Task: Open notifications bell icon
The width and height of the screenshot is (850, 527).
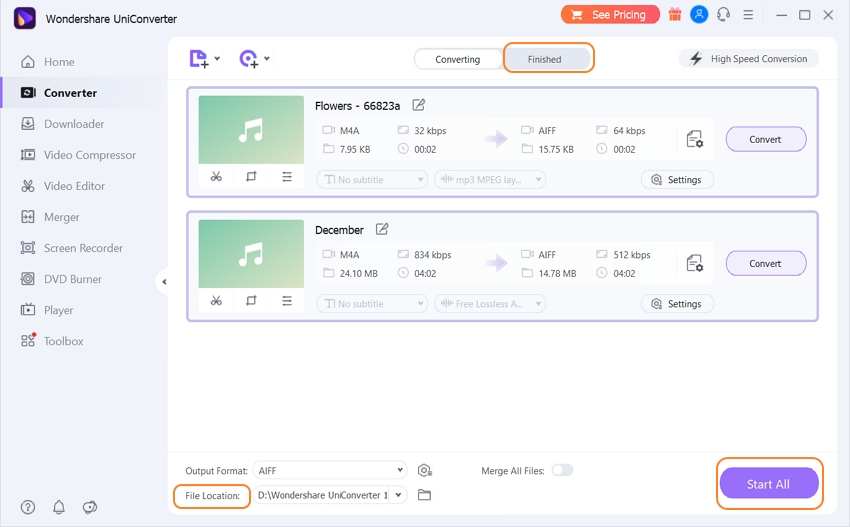Action: (x=59, y=507)
